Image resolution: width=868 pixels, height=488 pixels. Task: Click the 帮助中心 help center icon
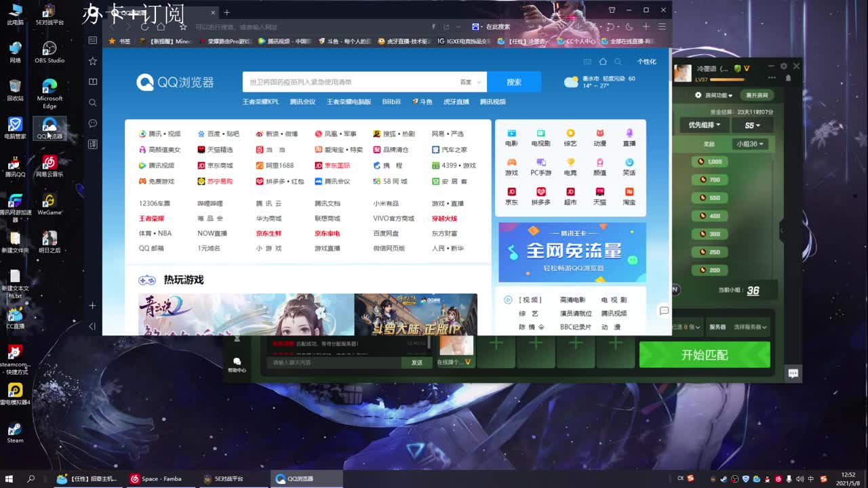pos(237,365)
